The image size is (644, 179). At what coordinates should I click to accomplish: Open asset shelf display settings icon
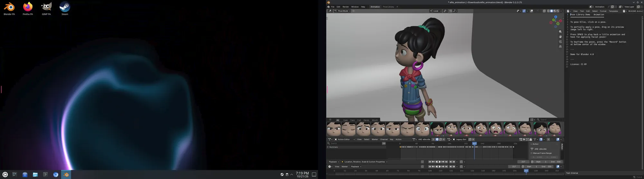coord(532,120)
